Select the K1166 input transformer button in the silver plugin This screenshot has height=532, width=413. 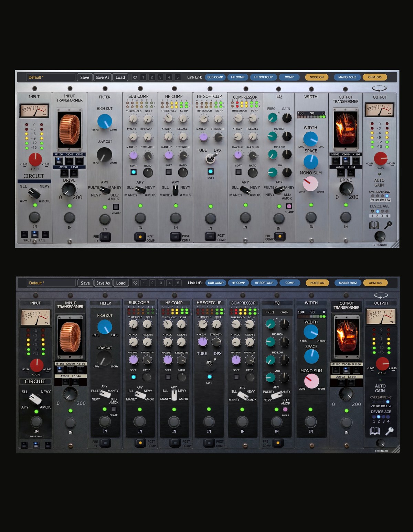[x=80, y=160]
